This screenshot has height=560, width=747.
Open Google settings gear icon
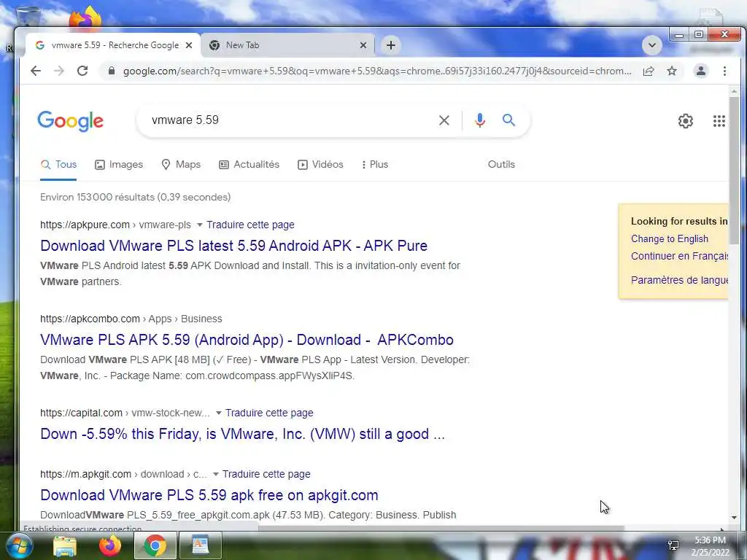[686, 121]
